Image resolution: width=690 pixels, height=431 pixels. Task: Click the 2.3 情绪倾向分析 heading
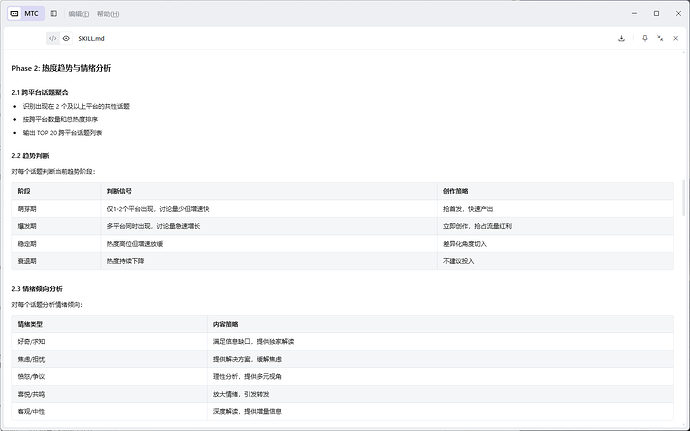37,289
